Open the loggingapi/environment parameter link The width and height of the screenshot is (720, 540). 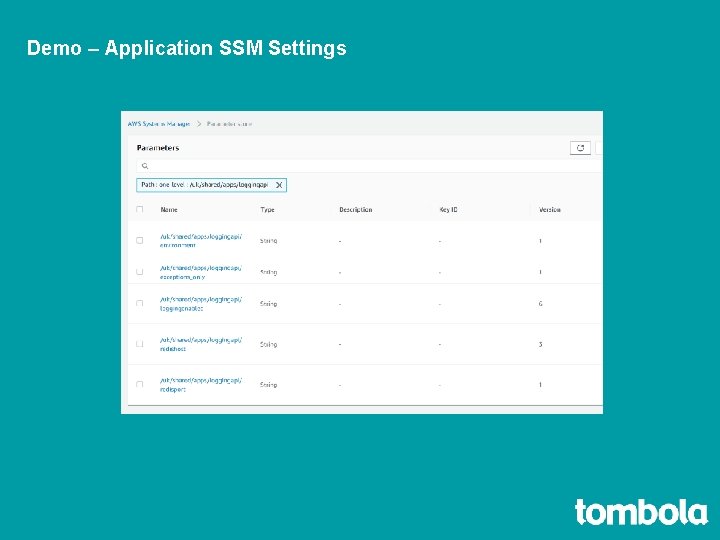(201, 241)
